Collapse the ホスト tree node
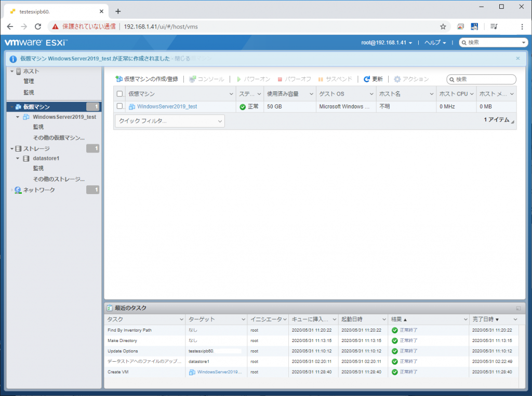The image size is (532, 396). tap(12, 71)
